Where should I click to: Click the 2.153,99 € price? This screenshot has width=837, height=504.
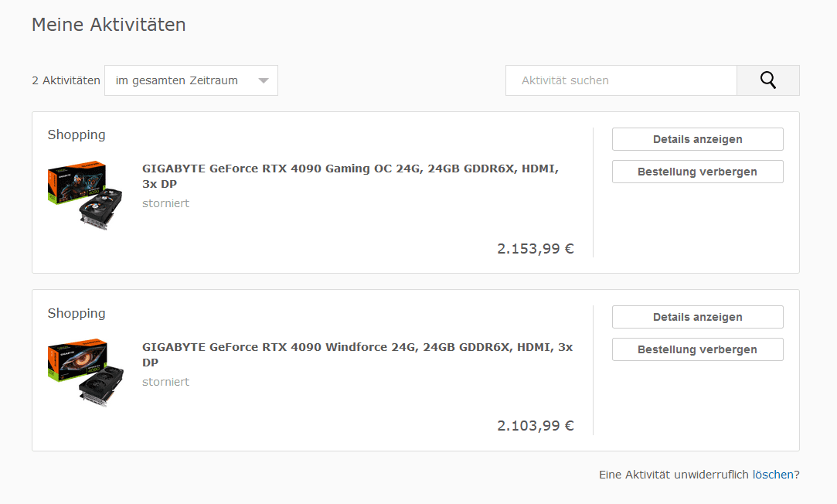pos(535,248)
